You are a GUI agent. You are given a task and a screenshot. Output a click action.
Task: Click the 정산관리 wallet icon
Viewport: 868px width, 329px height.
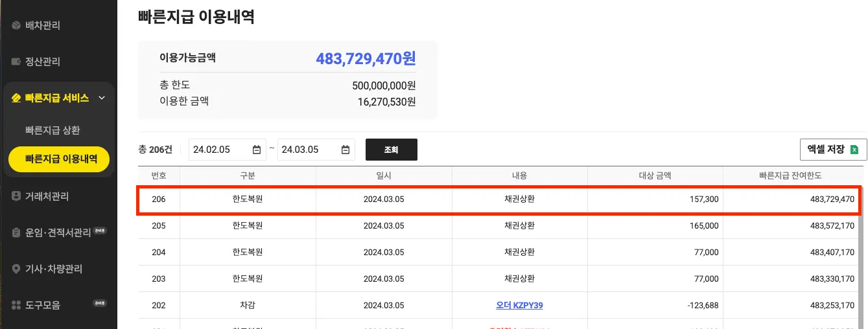click(17, 62)
